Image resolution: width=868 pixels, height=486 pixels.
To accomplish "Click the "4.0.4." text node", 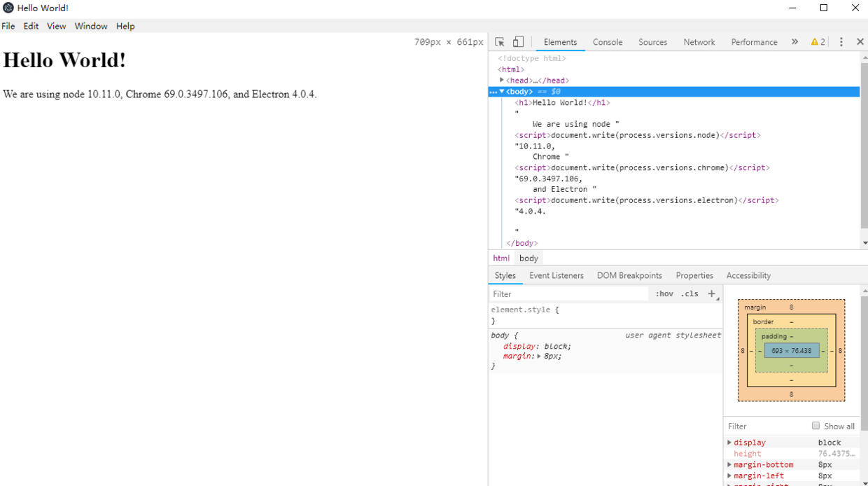I will [x=531, y=211].
